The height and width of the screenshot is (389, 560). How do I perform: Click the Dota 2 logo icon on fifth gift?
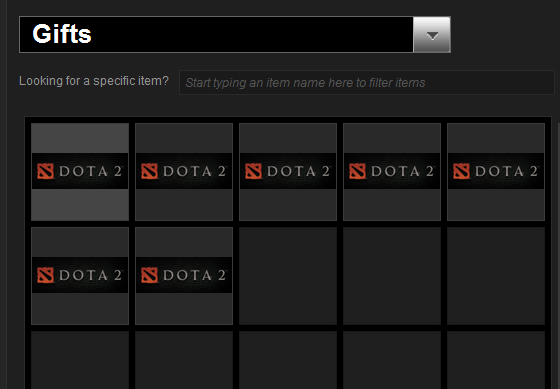point(461,171)
